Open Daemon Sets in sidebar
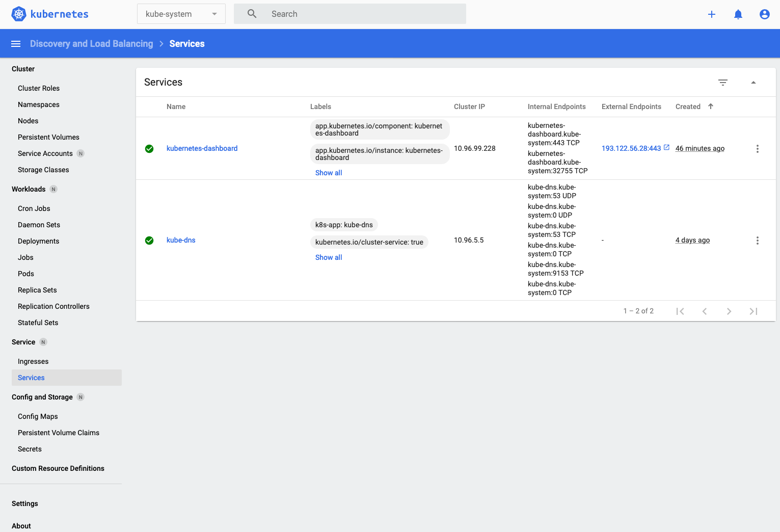The width and height of the screenshot is (780, 532). click(39, 225)
